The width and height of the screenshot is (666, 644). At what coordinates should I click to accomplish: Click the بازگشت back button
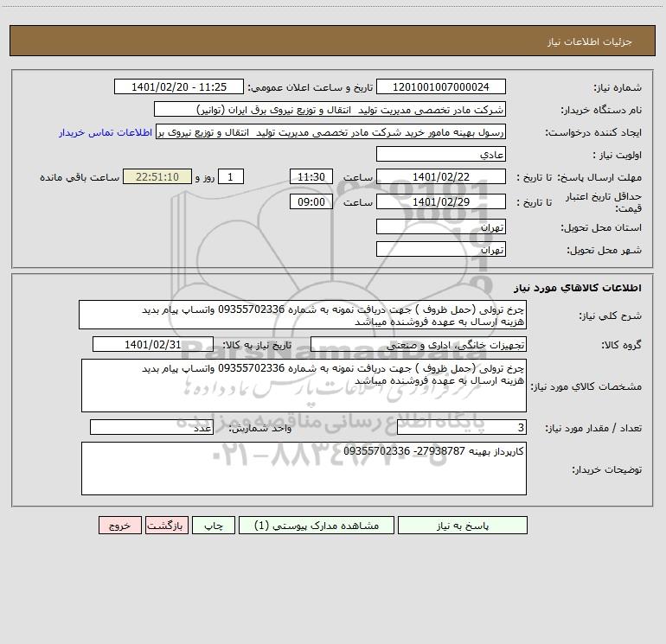pyautogui.click(x=166, y=526)
